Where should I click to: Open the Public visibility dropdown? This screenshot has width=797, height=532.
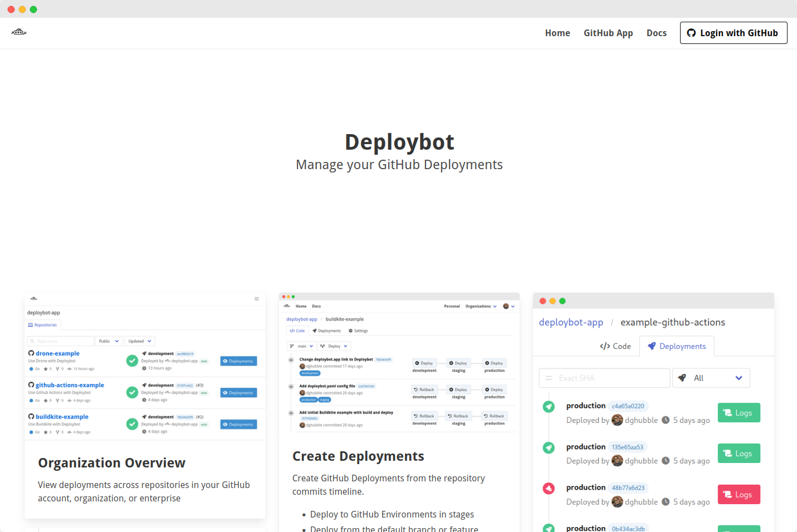(x=109, y=341)
